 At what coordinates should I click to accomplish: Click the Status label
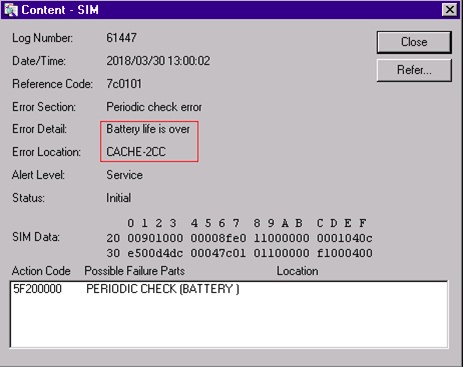click(28, 198)
